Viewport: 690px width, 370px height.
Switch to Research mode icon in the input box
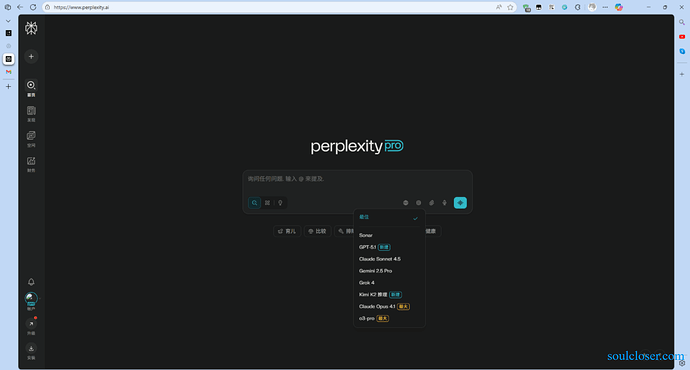tap(267, 203)
